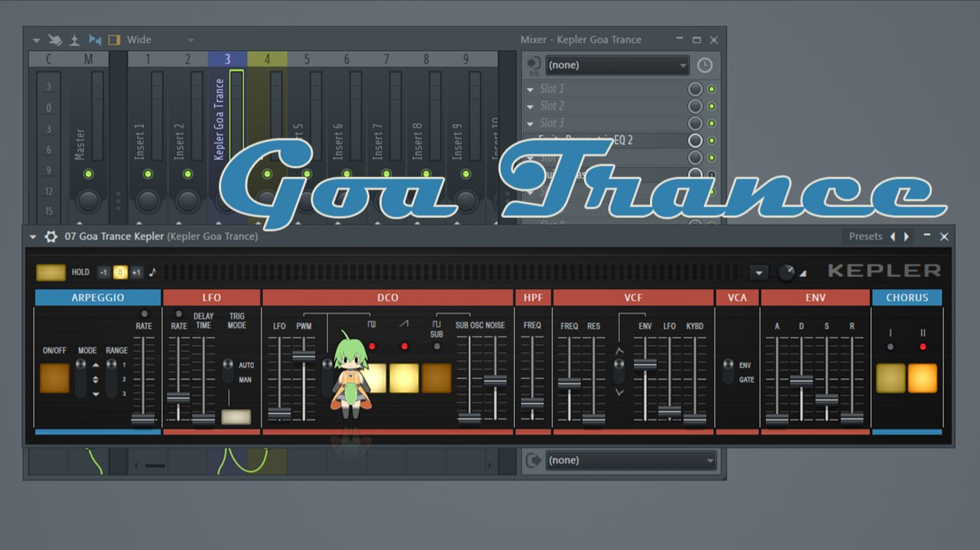
Task: Toggle the DCO sawtooth wave pad
Action: click(404, 378)
